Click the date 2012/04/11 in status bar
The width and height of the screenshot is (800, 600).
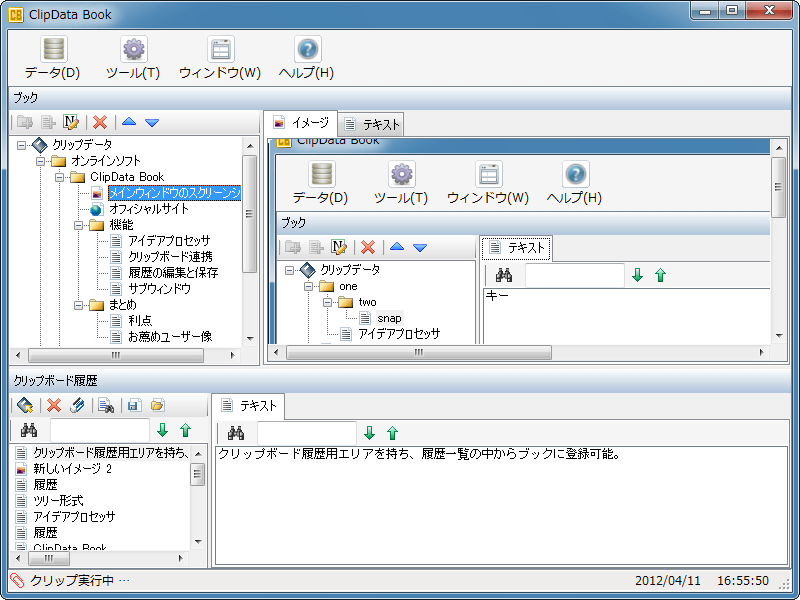(x=667, y=581)
